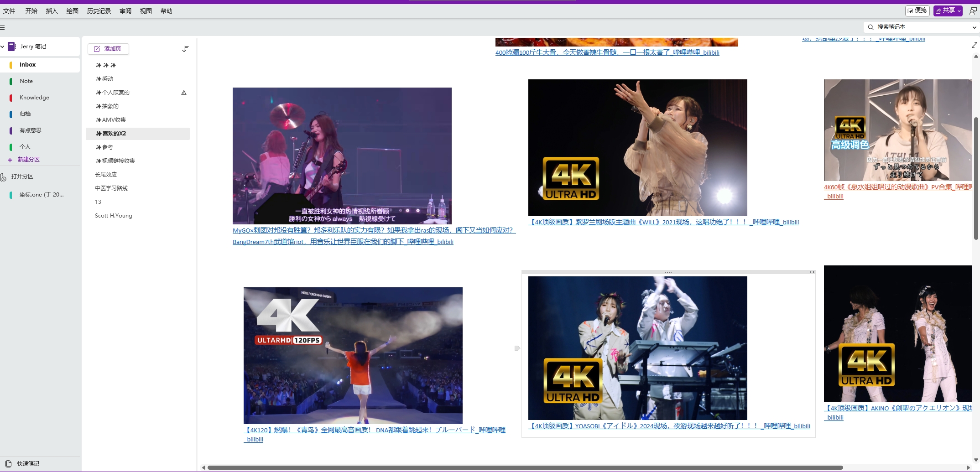Open the 共享 share dropdown

click(x=948, y=10)
